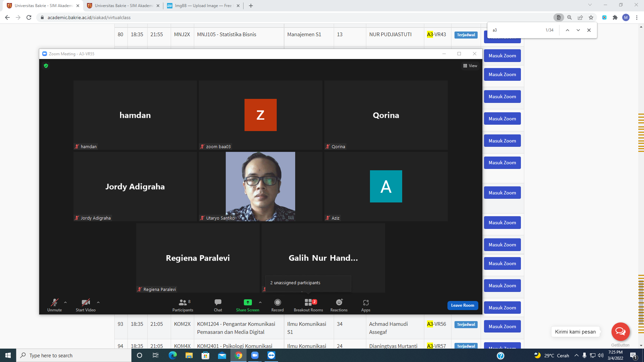Open the notification center icon
The width and height of the screenshot is (644, 362).
pos(634,356)
